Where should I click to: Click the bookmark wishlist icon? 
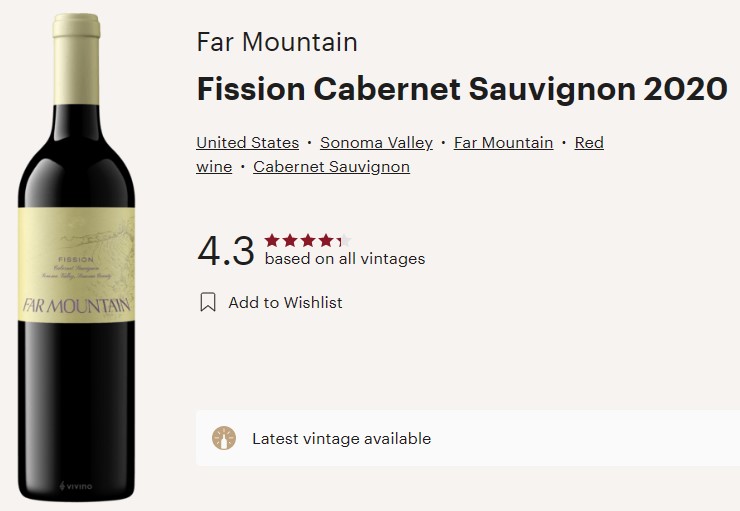pos(208,302)
